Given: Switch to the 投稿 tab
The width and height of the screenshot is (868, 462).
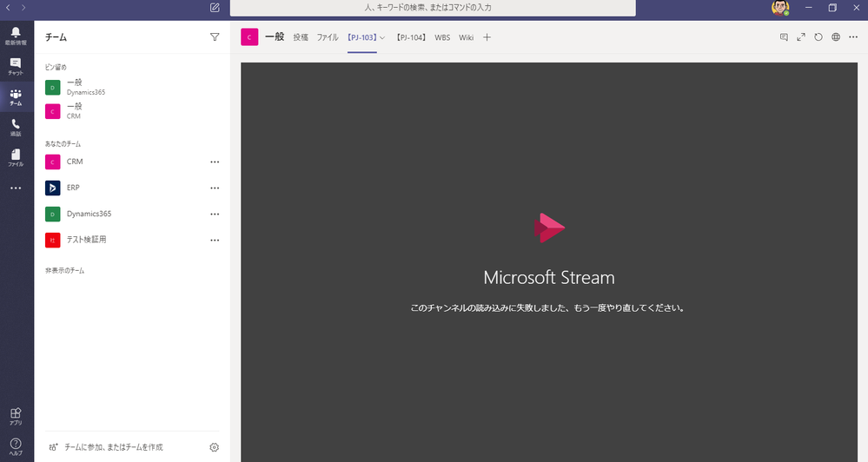Looking at the screenshot, I should [x=301, y=37].
